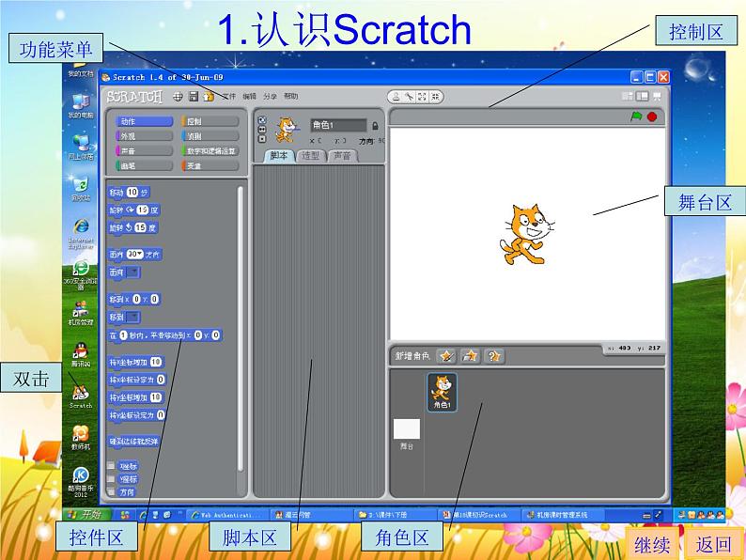Viewport: 746px width, 560px height.
Task: Click the 继续 slide button
Action: [x=652, y=544]
